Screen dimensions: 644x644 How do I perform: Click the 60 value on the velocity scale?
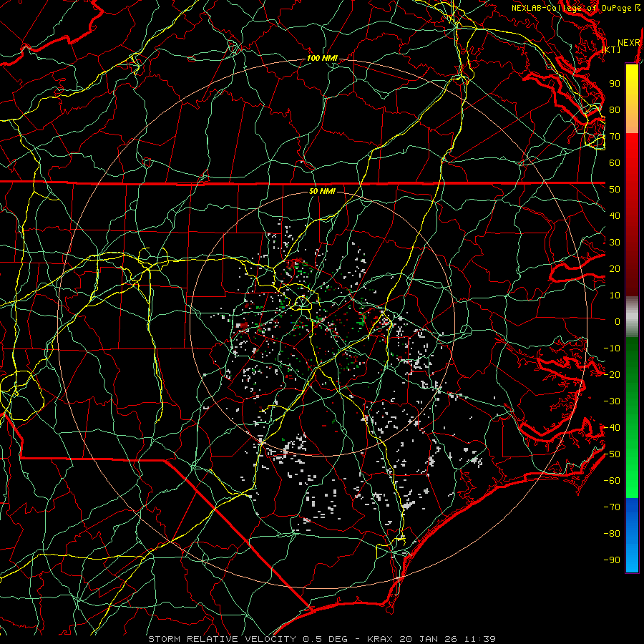click(615, 162)
